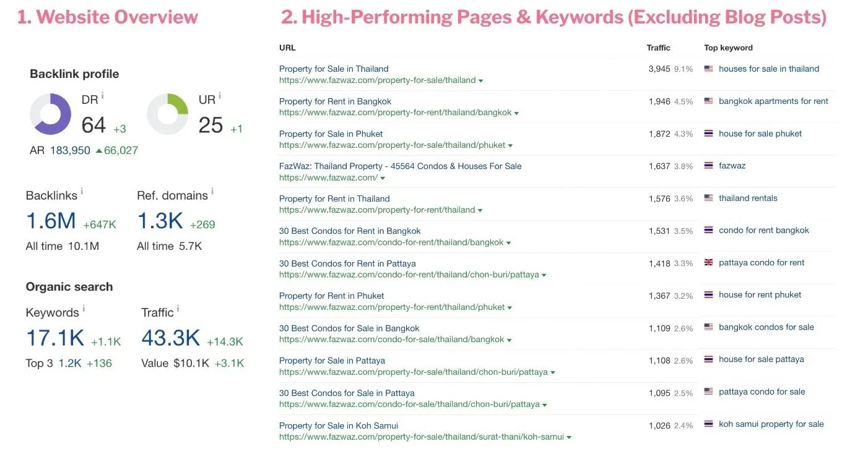Click the flag beside 'bangkok apartments for rent'
The image size is (868, 462).
click(709, 101)
